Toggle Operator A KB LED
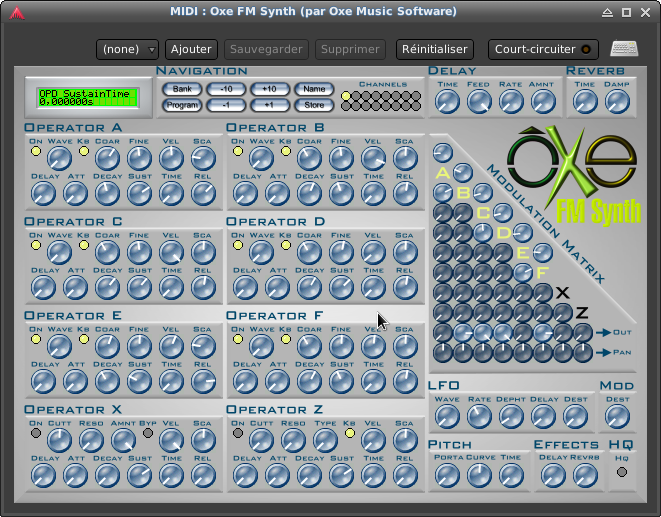The width and height of the screenshot is (661, 517). [x=84, y=151]
